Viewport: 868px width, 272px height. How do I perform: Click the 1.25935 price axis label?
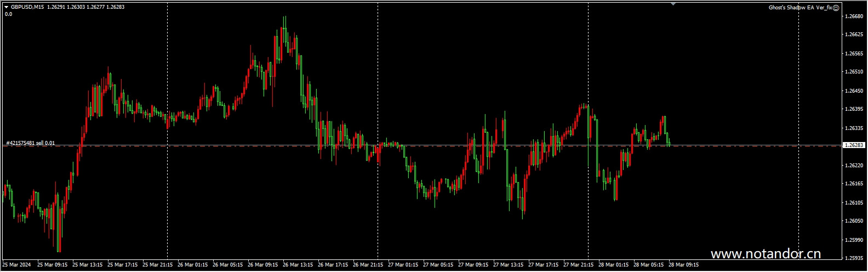854,258
